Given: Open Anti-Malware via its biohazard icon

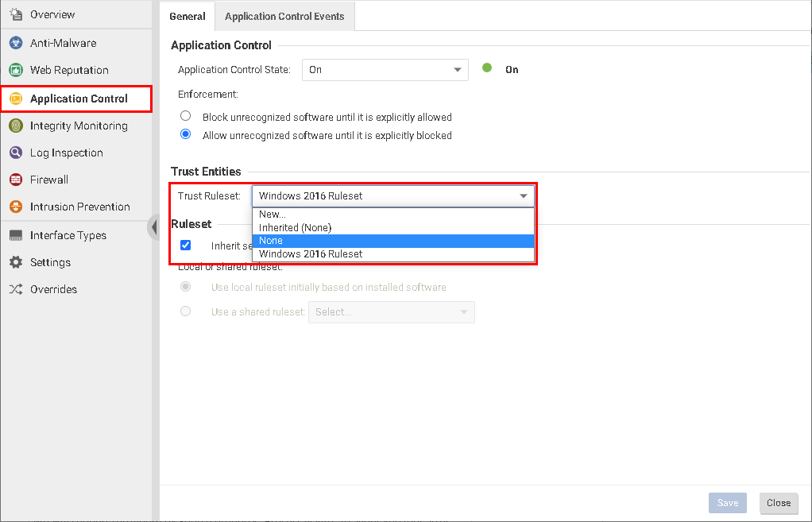Looking at the screenshot, I should click(x=15, y=43).
